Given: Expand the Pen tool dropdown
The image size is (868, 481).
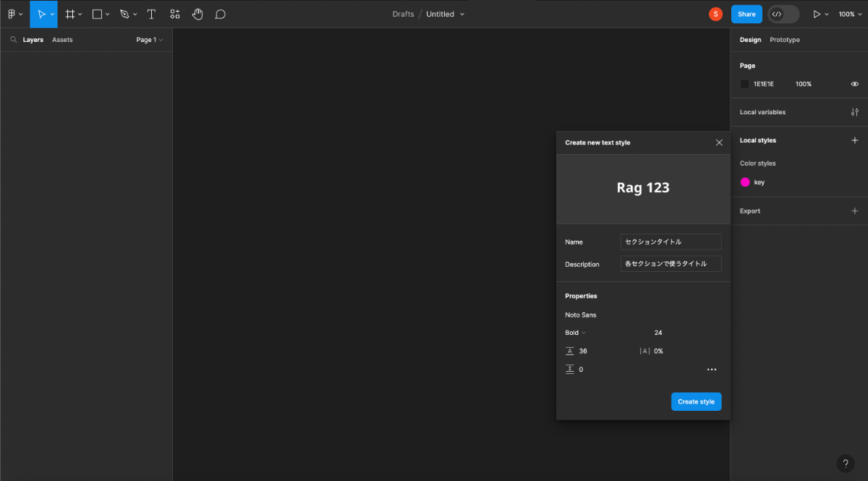Looking at the screenshot, I should pyautogui.click(x=135, y=14).
